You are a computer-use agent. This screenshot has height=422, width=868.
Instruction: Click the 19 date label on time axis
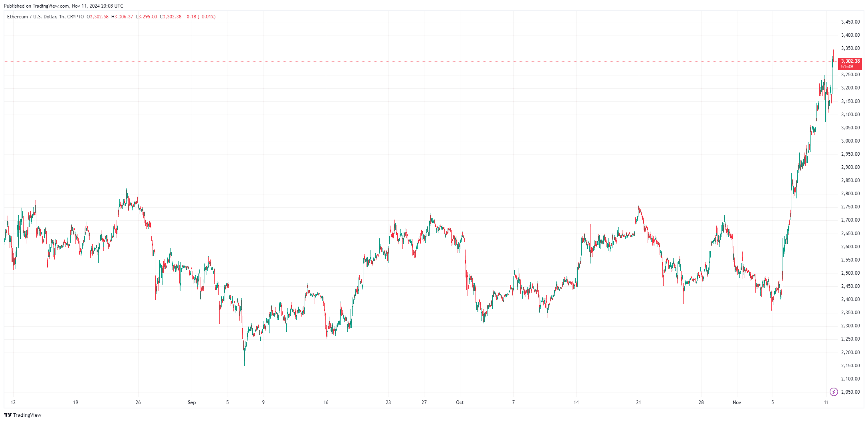pos(76,402)
